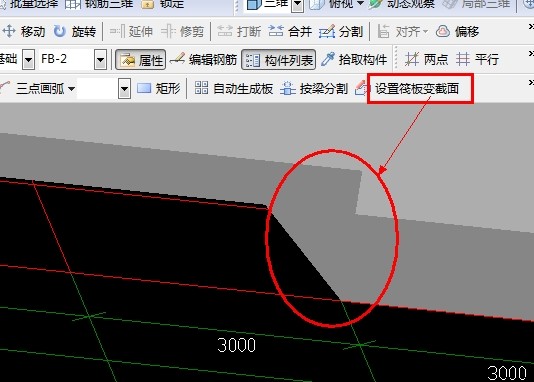Click the 批量选择 batch select button
The width and height of the screenshot is (534, 382).
pyautogui.click(x=29, y=5)
